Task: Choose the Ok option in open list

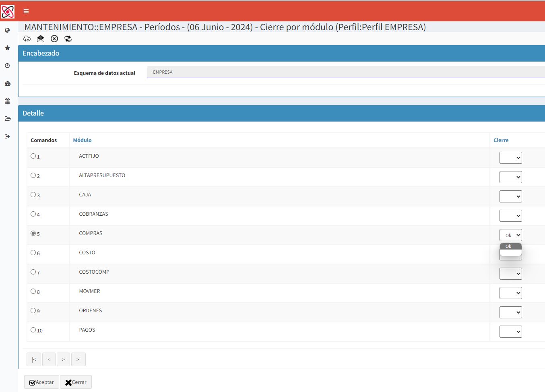Action: pyautogui.click(x=510, y=246)
